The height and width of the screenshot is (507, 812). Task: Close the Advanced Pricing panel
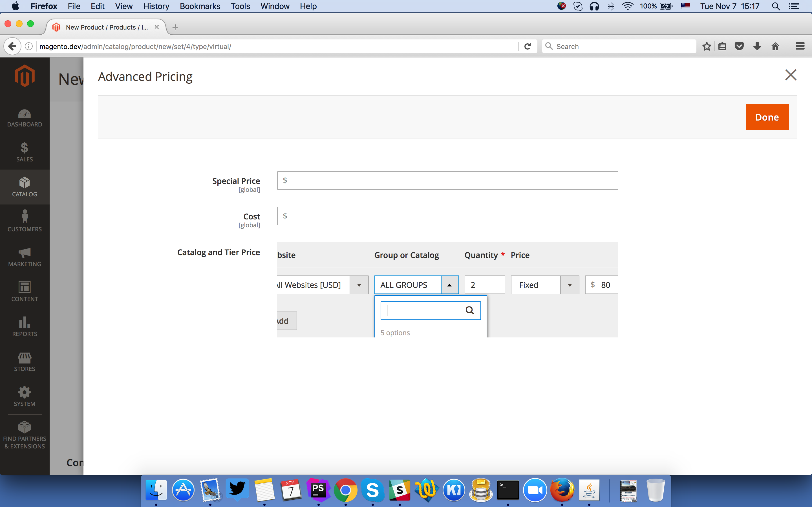pos(791,75)
